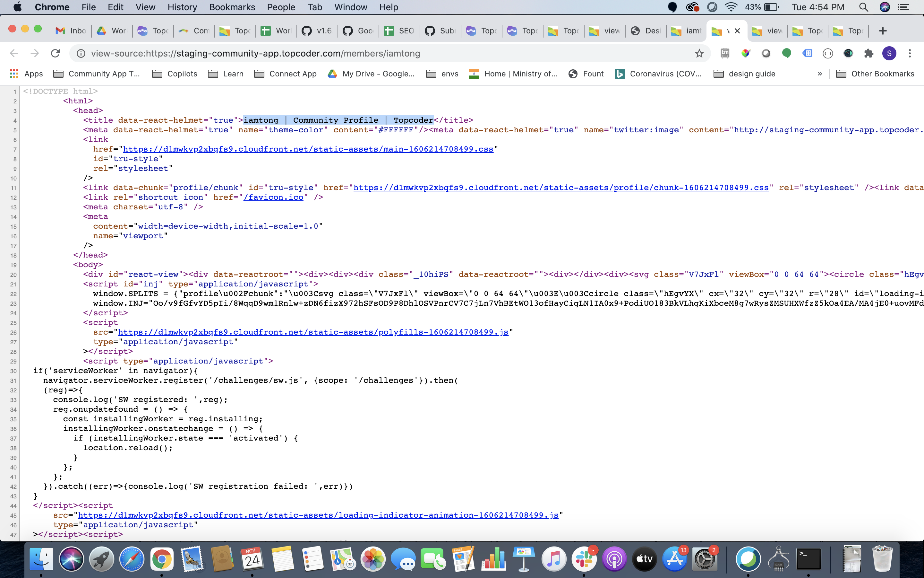Switch to the SEO spreadsheet tab
The image size is (924, 578).
[x=399, y=31]
